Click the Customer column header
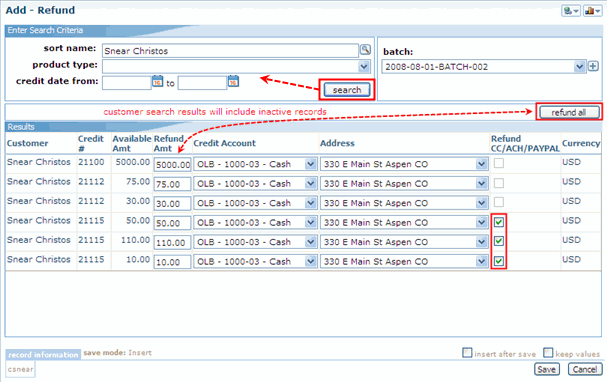The width and height of the screenshot is (607, 382). coord(27,143)
